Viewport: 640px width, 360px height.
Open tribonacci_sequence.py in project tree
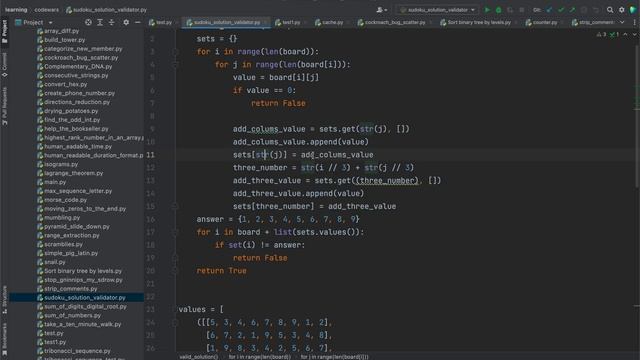click(77, 351)
